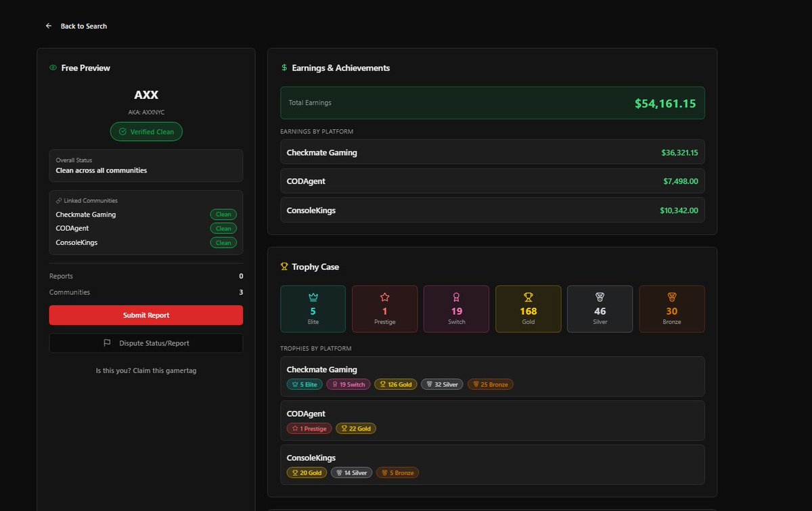Click the trophy icon beside Trophy Case
812x511 pixels.
tap(284, 267)
